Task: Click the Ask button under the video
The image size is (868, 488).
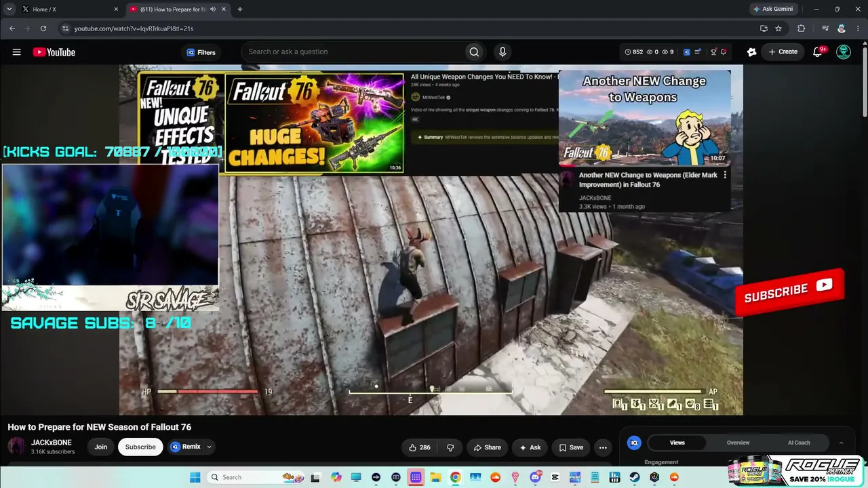Action: [530, 447]
